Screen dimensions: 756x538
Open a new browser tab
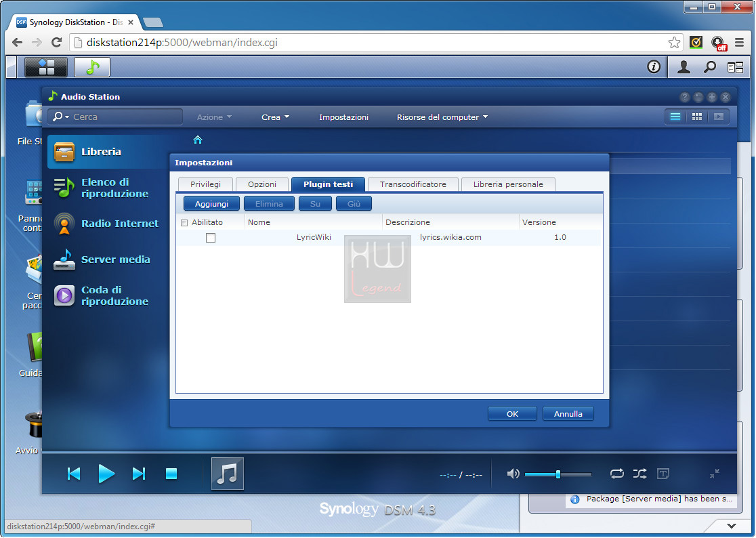(153, 22)
